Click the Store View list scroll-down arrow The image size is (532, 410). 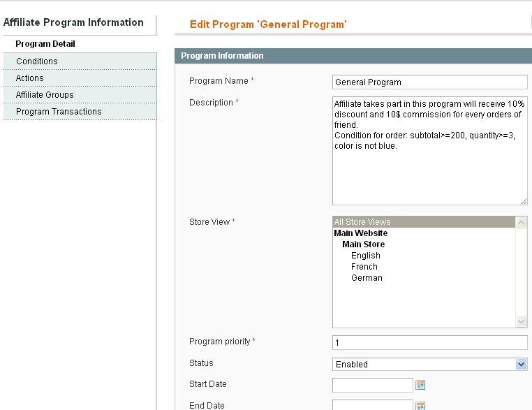pos(521,321)
